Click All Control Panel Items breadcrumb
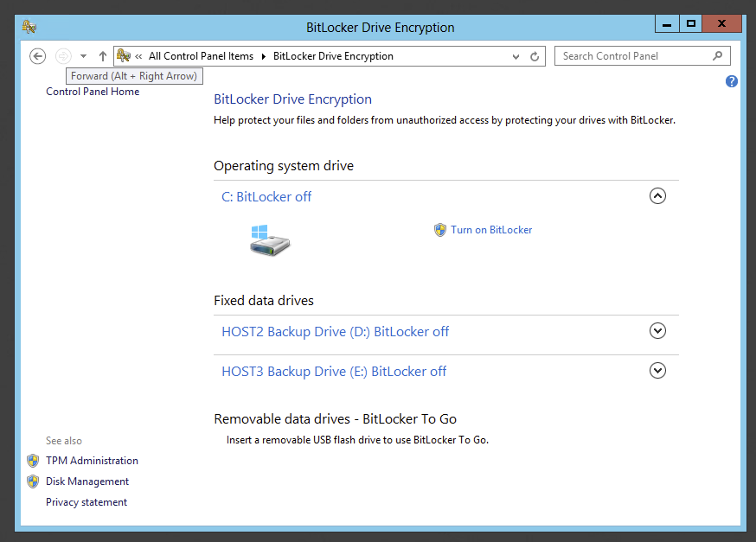756x542 pixels. tap(201, 56)
